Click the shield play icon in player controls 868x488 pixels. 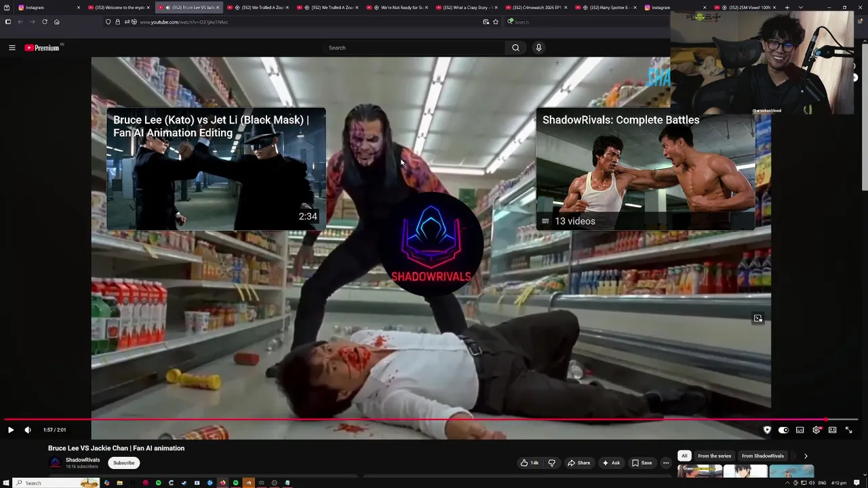(x=767, y=430)
